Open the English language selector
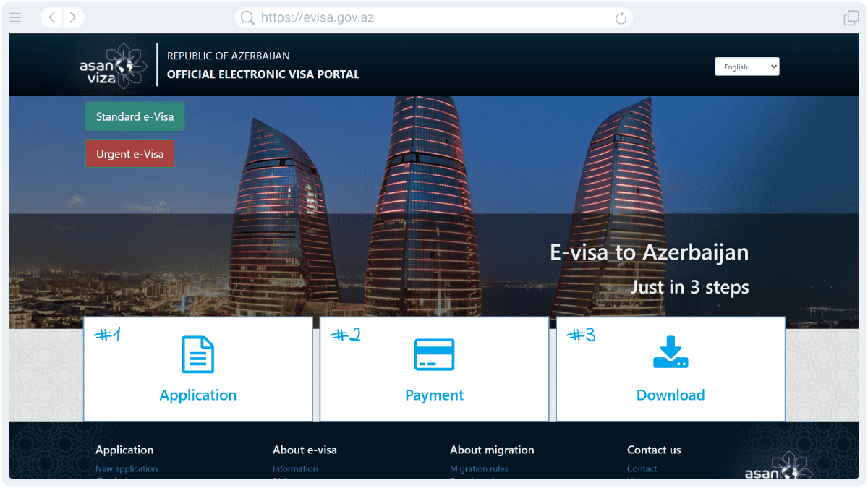Viewport: 868px width, 488px height. click(x=747, y=66)
